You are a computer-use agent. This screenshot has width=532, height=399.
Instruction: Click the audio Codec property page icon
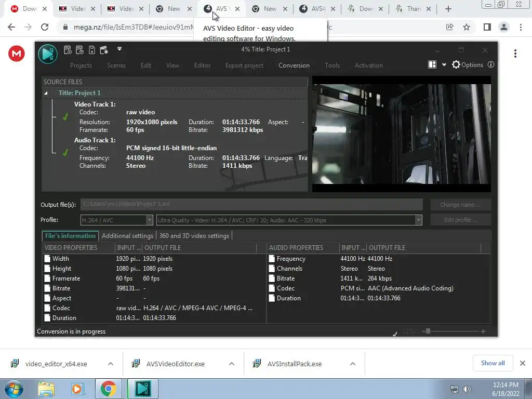271,288
